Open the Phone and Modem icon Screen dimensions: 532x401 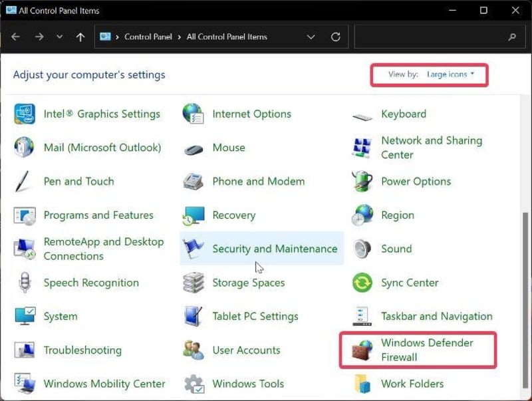pos(193,181)
